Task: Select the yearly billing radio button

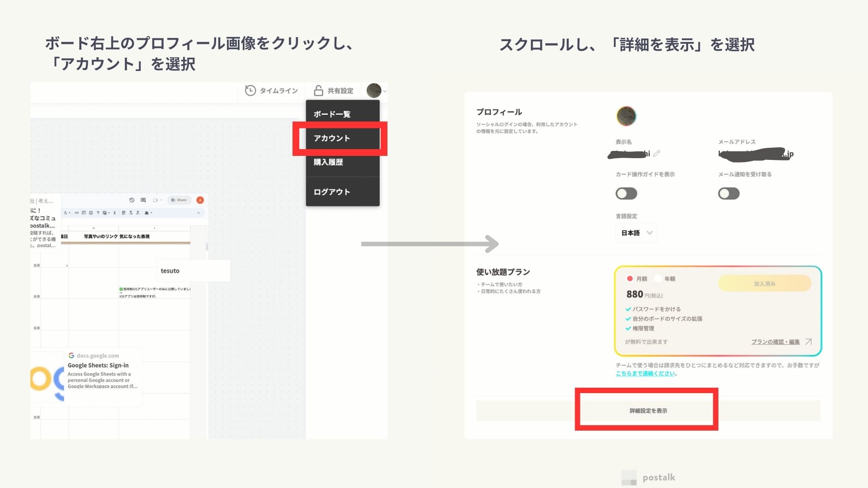Action: [x=658, y=278]
